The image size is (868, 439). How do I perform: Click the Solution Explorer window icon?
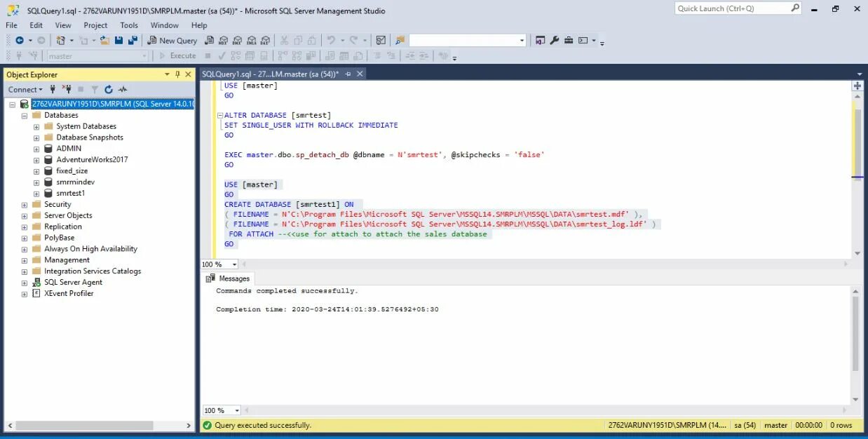(540, 41)
